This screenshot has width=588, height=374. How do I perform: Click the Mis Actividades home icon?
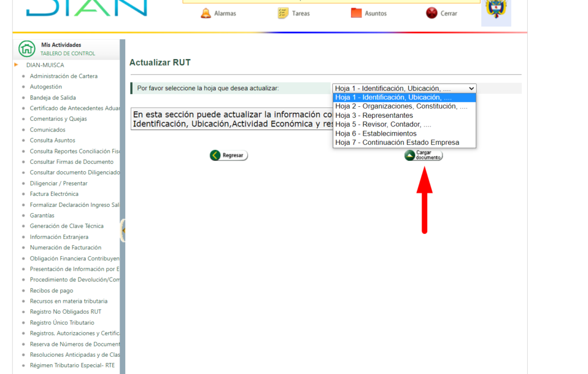click(27, 49)
